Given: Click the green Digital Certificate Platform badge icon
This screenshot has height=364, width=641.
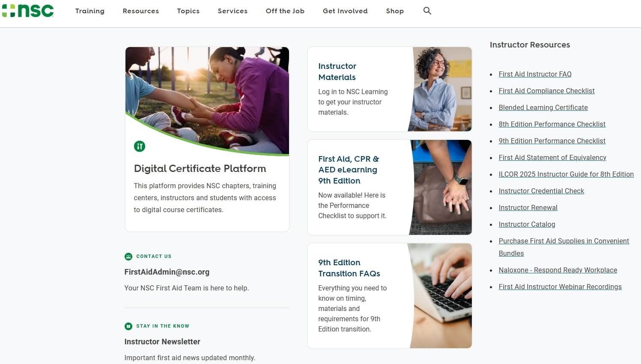Looking at the screenshot, I should (x=140, y=146).
